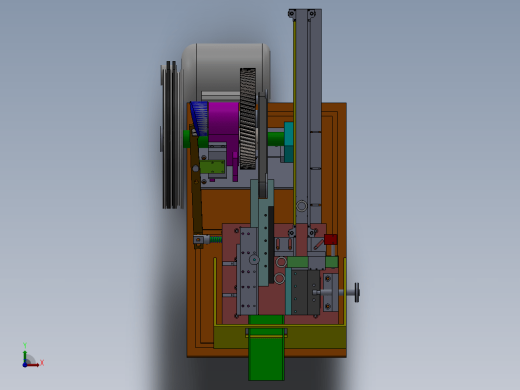Click the X axis label of the triad
This screenshot has height=390, width=520.
click(42, 363)
